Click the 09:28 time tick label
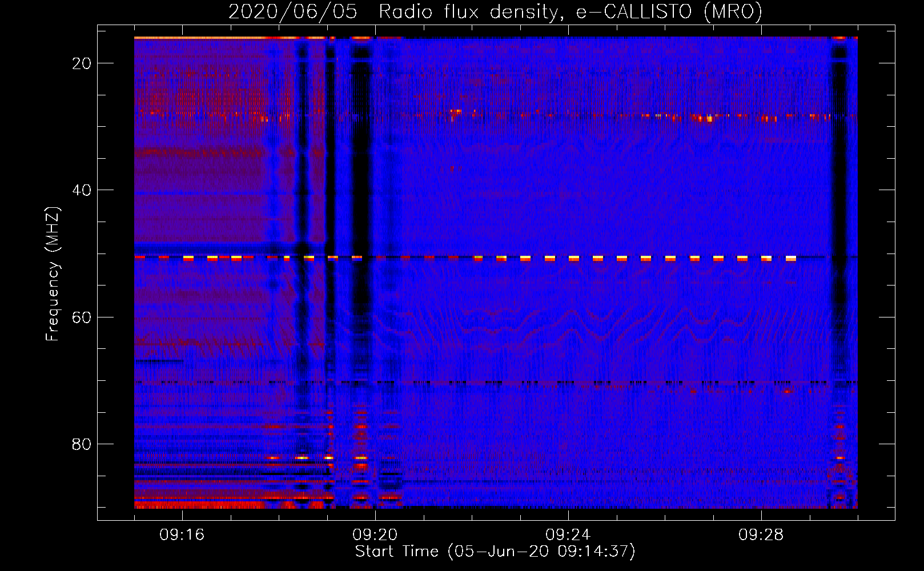The height and width of the screenshot is (571, 924). (x=761, y=535)
